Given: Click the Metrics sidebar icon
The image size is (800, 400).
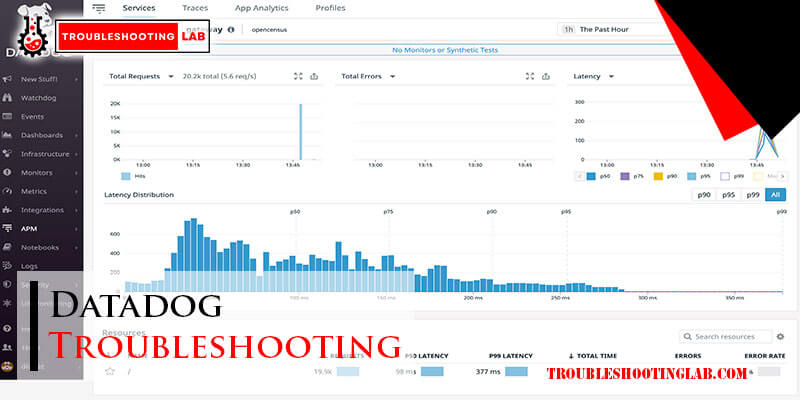Looking at the screenshot, I should [8, 191].
